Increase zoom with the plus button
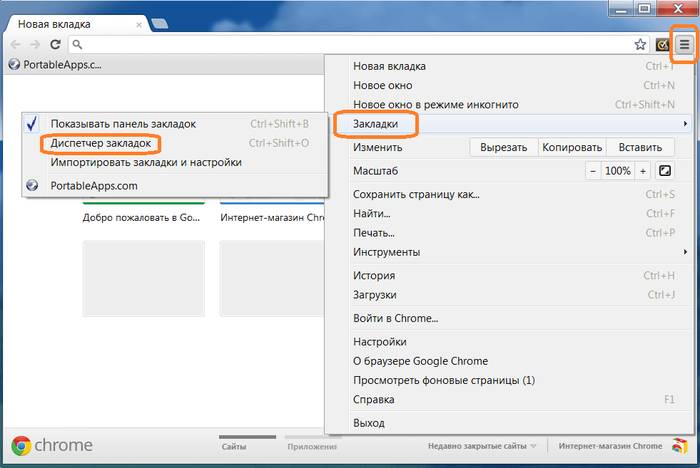Image resolution: width=700 pixels, height=468 pixels. coord(642,171)
